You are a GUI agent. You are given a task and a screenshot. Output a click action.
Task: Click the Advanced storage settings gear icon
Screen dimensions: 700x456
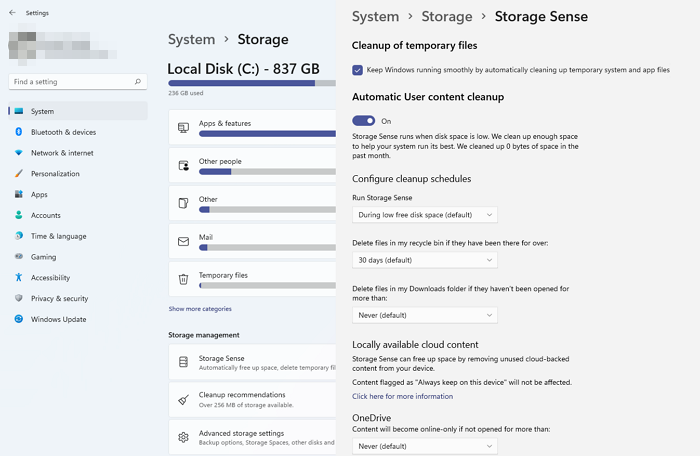[x=183, y=437]
